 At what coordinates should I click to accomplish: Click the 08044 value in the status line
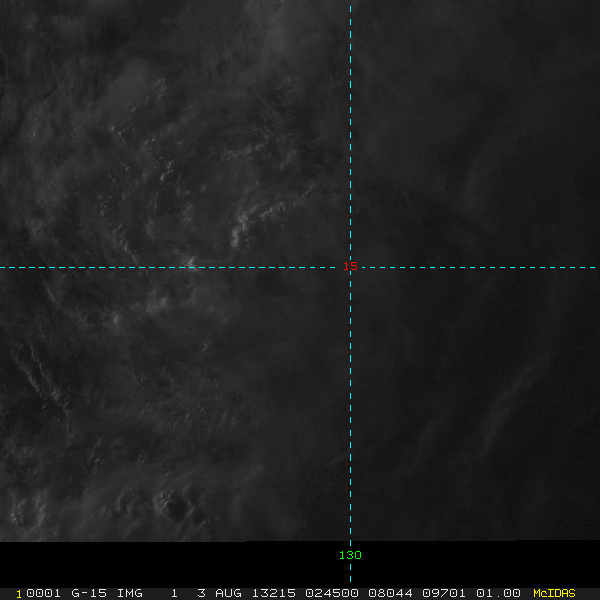[x=390, y=593]
